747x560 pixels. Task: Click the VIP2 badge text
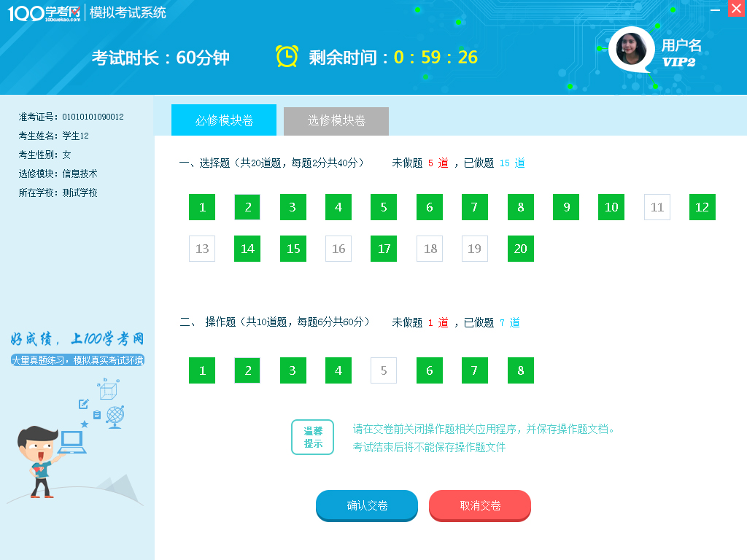[x=679, y=62]
